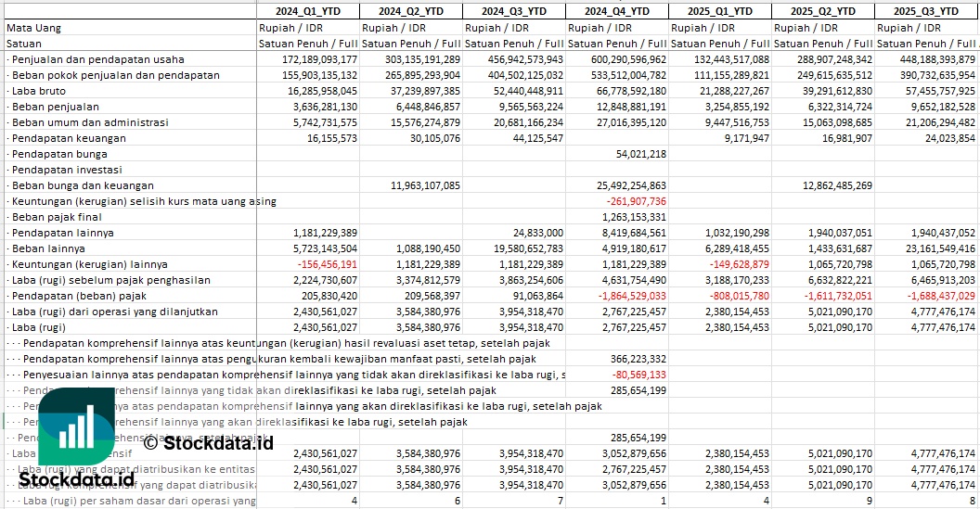This screenshot has height=509, width=980.
Task: Select Beban pokok penjualan dan pendapatan label
Action: (x=116, y=75)
